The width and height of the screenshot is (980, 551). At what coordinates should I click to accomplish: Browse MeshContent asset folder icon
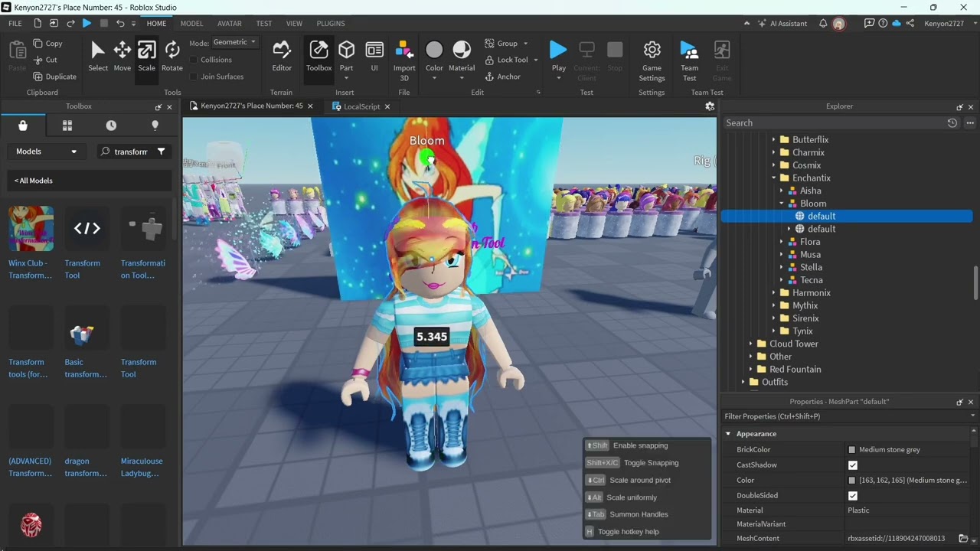click(x=963, y=538)
